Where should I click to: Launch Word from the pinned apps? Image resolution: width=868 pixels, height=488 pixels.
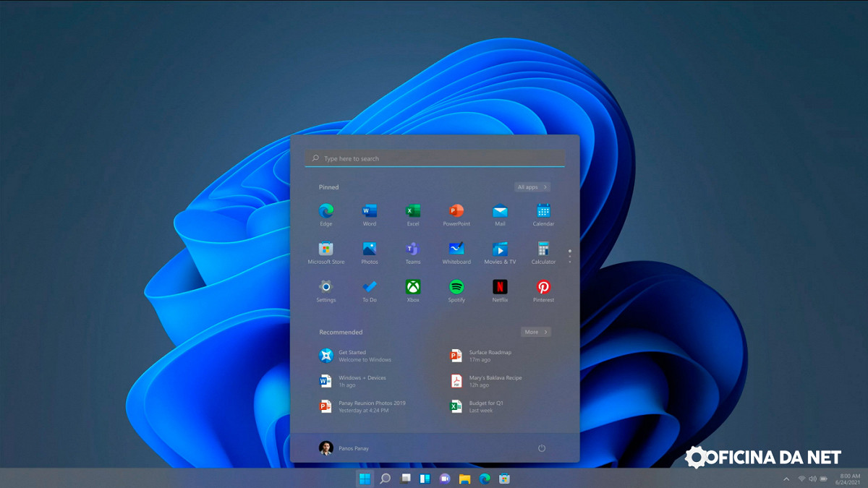tap(370, 211)
